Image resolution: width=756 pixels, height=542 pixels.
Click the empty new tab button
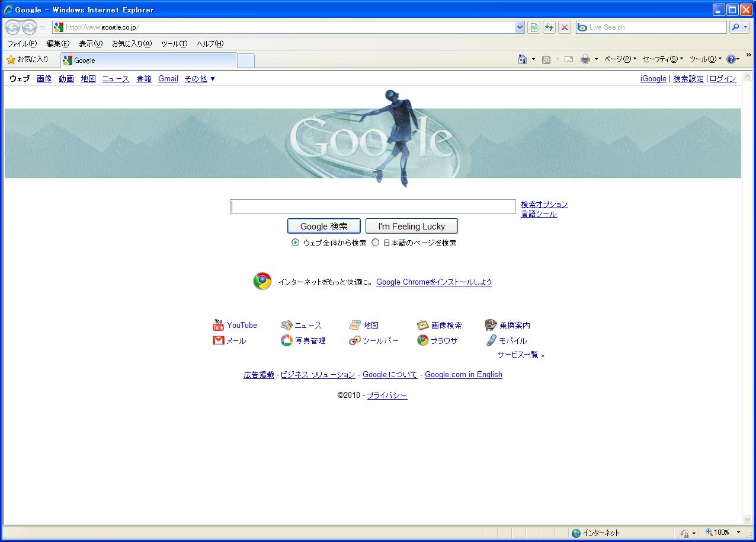246,60
